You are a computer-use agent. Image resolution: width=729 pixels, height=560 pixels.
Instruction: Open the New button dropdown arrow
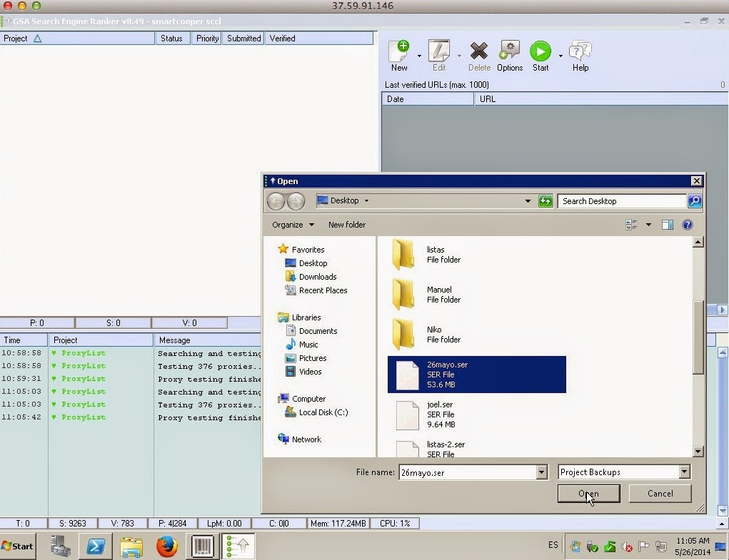(419, 56)
